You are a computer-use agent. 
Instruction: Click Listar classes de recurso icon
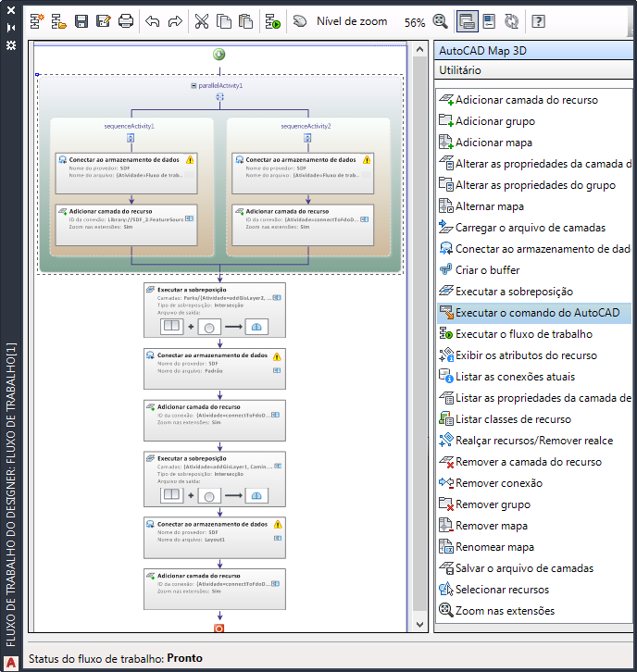(x=446, y=419)
